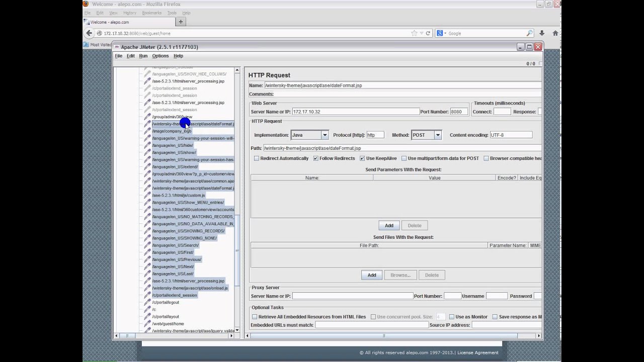Click Add under Send Parameters With the Request
The image size is (644, 362).
coord(389,225)
